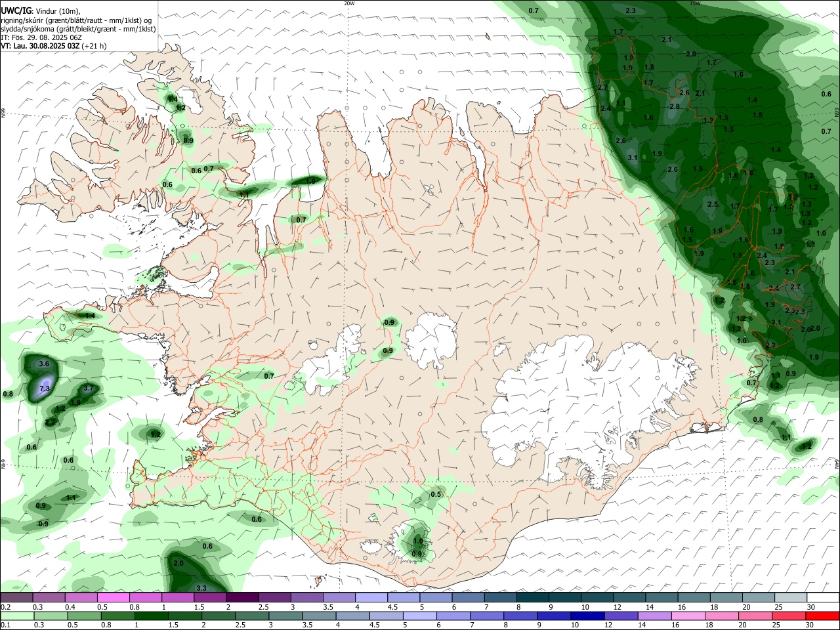Pick the darkest green rain swatch labeled 1
840x630 pixels.
coord(151,616)
